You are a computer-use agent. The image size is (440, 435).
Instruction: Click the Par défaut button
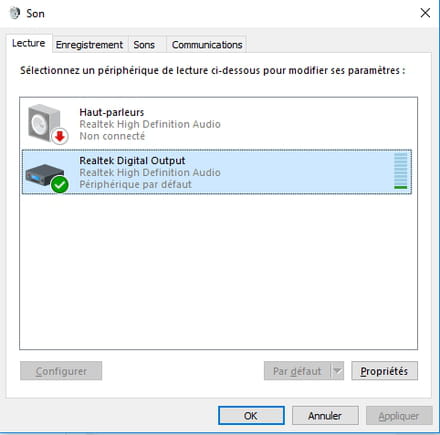(x=297, y=371)
